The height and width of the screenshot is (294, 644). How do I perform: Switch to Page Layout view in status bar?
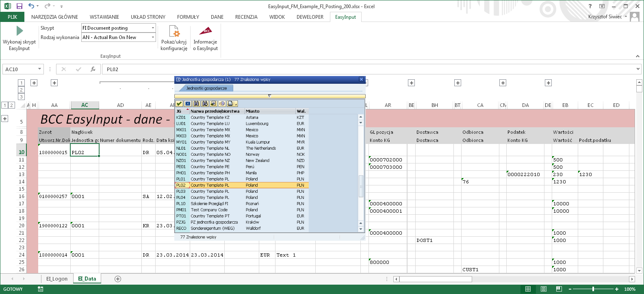click(x=543, y=289)
